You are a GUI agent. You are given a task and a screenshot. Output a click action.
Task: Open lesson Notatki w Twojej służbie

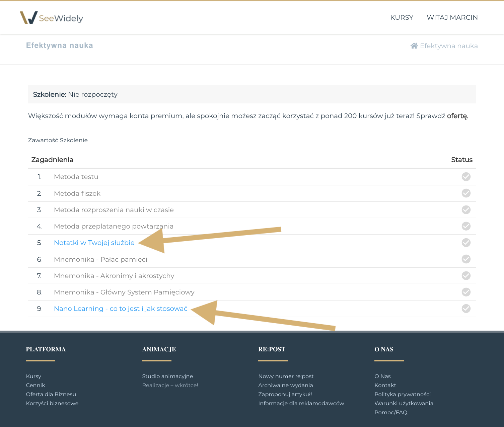[94, 243]
